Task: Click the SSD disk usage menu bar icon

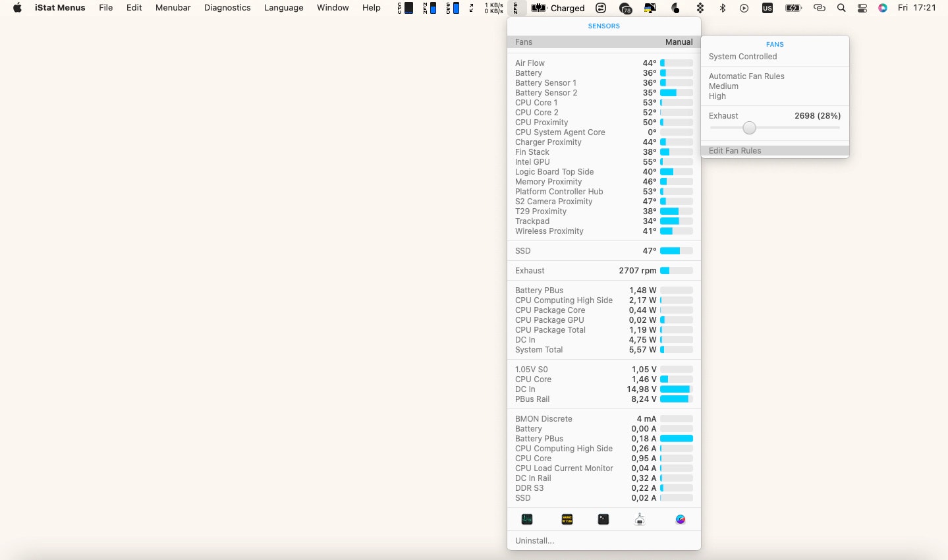Action: click(x=453, y=8)
